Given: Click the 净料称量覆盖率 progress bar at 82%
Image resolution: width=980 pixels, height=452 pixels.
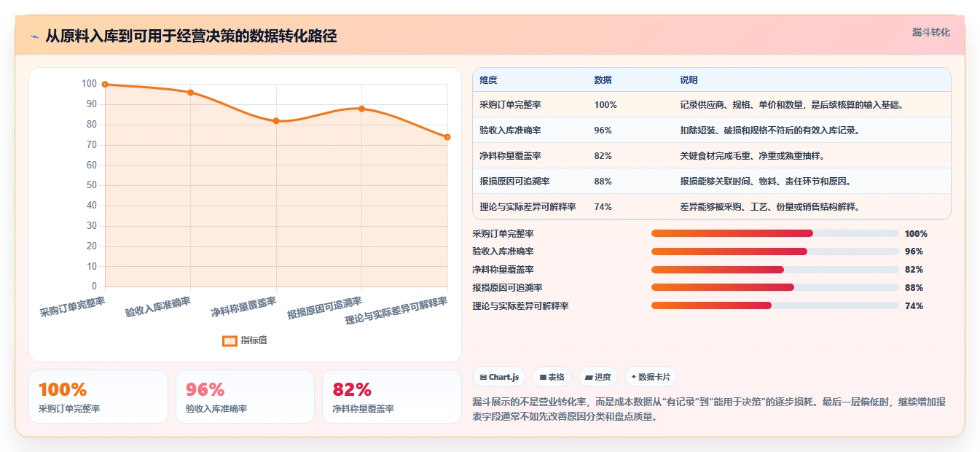Looking at the screenshot, I should 775,270.
